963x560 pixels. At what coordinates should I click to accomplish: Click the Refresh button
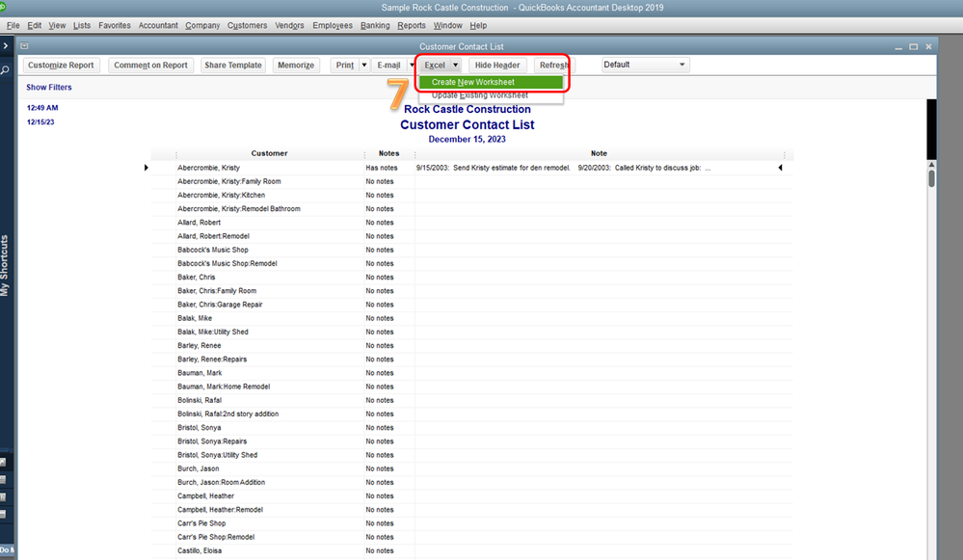pos(552,66)
